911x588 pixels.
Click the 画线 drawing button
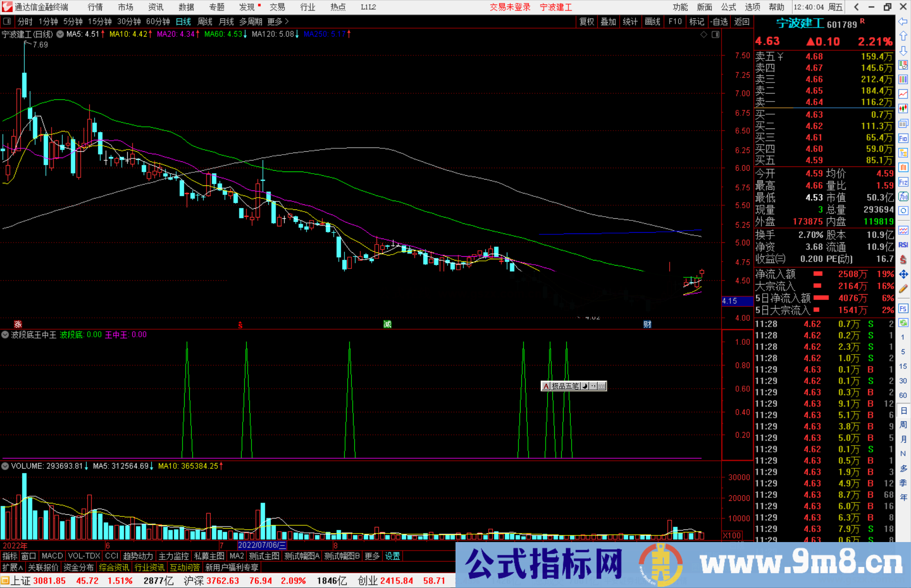point(652,21)
